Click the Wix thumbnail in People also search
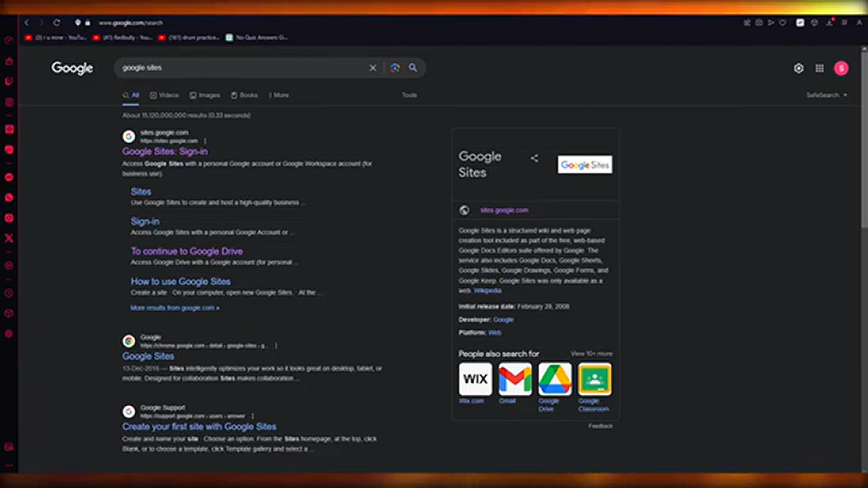The width and height of the screenshot is (868, 488). tap(475, 379)
